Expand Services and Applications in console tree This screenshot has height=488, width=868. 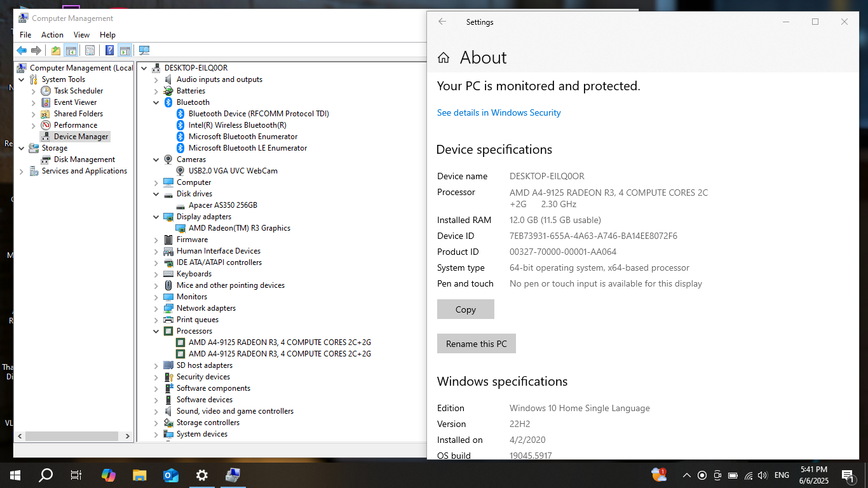point(22,171)
